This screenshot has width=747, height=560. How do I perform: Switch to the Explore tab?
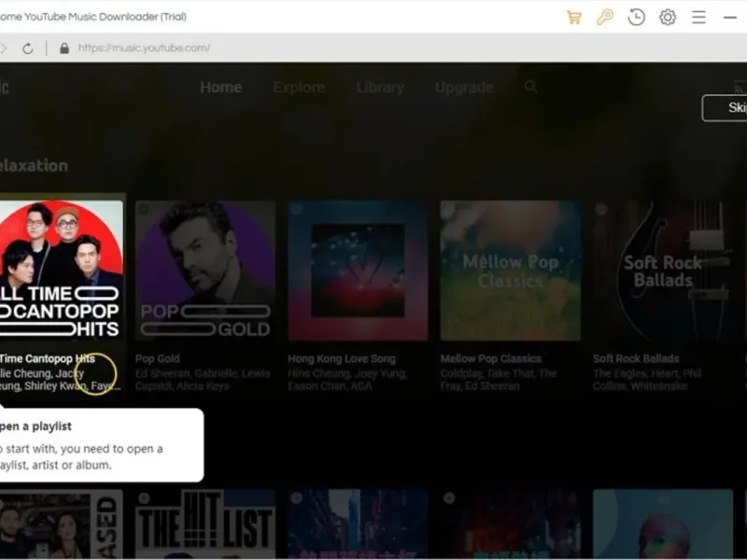299,88
